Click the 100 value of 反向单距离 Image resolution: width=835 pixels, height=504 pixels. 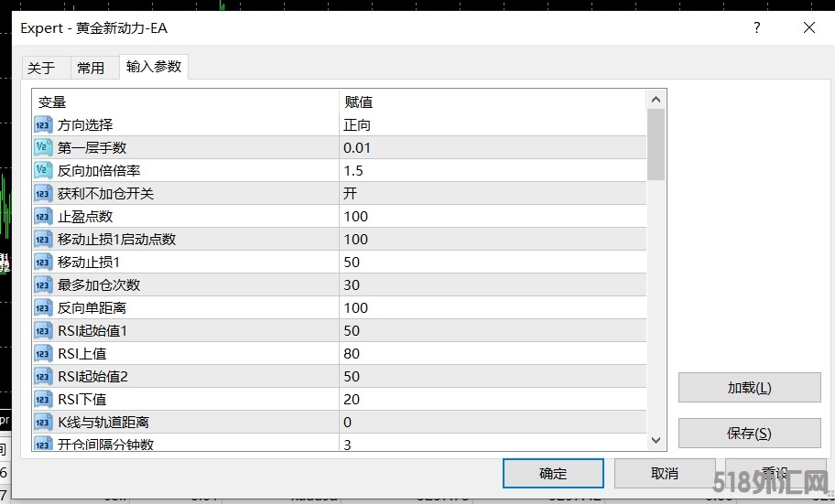click(356, 308)
